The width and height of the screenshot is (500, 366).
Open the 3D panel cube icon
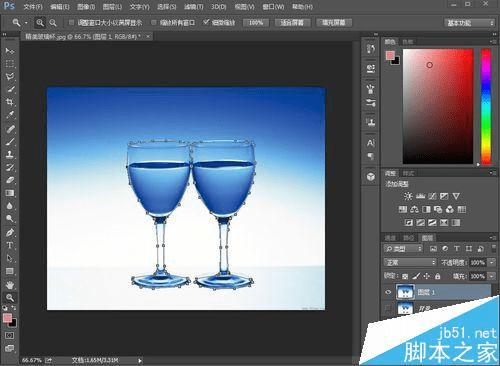click(x=370, y=177)
